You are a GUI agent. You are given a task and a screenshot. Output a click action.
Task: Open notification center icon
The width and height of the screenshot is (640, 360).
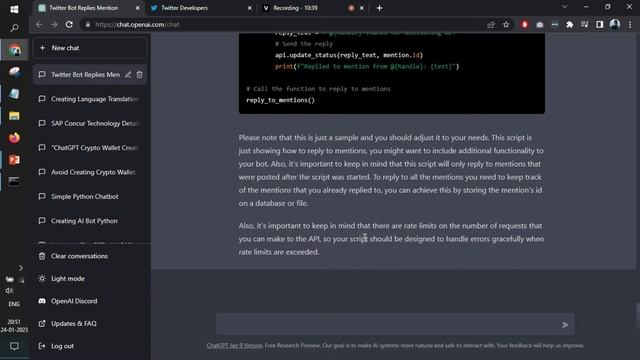[x=14, y=346]
